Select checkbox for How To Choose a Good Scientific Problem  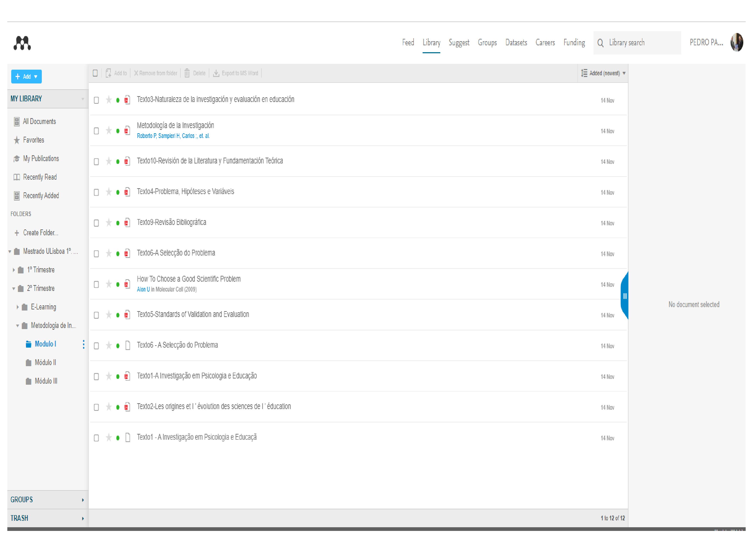(96, 285)
